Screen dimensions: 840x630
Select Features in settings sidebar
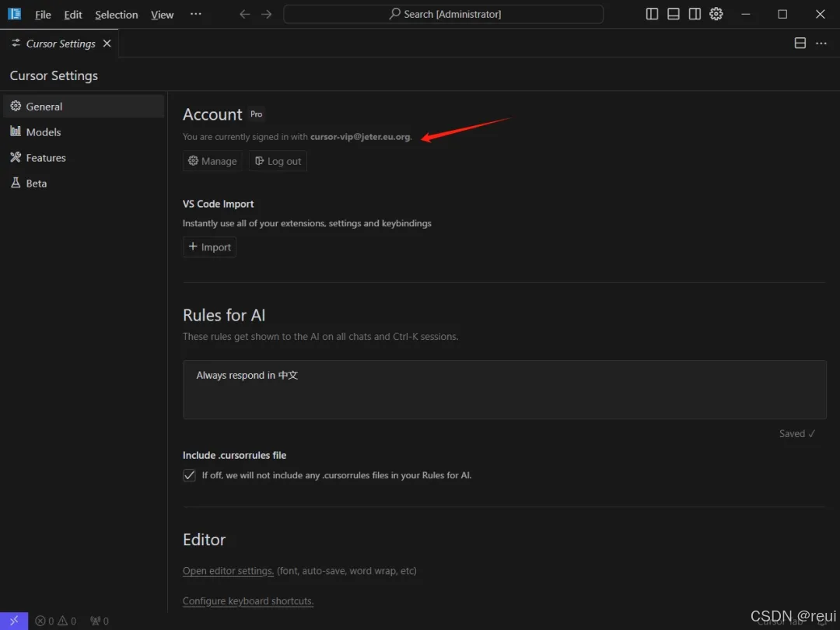tap(83, 157)
